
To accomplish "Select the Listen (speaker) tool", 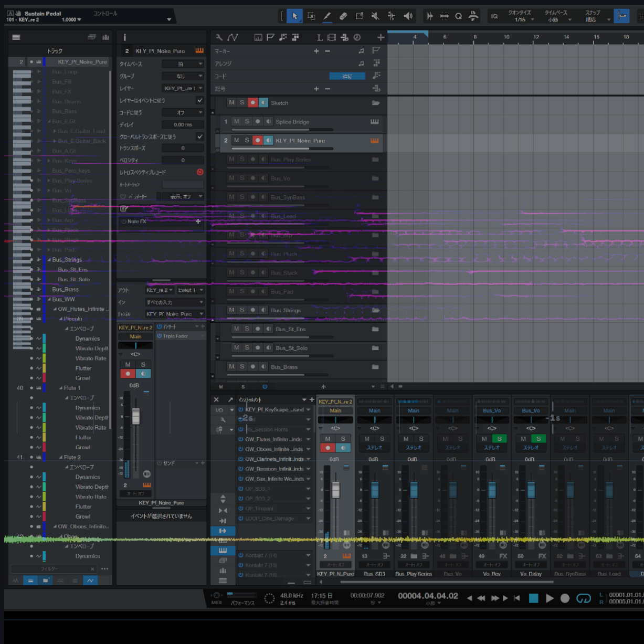I will point(408,16).
